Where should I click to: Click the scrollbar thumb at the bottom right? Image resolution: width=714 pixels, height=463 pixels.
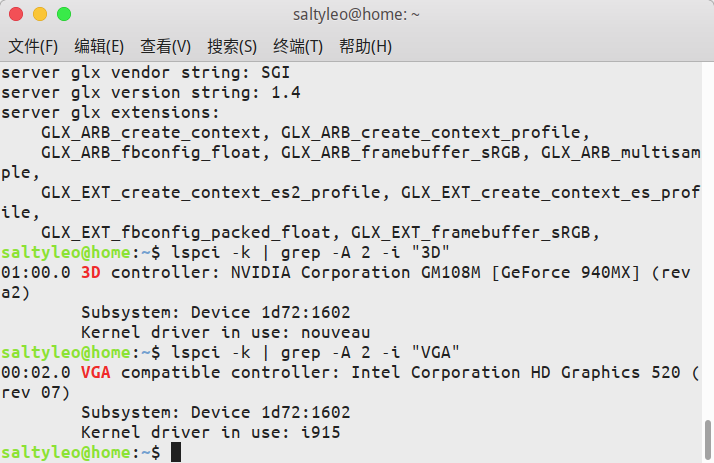point(707,437)
